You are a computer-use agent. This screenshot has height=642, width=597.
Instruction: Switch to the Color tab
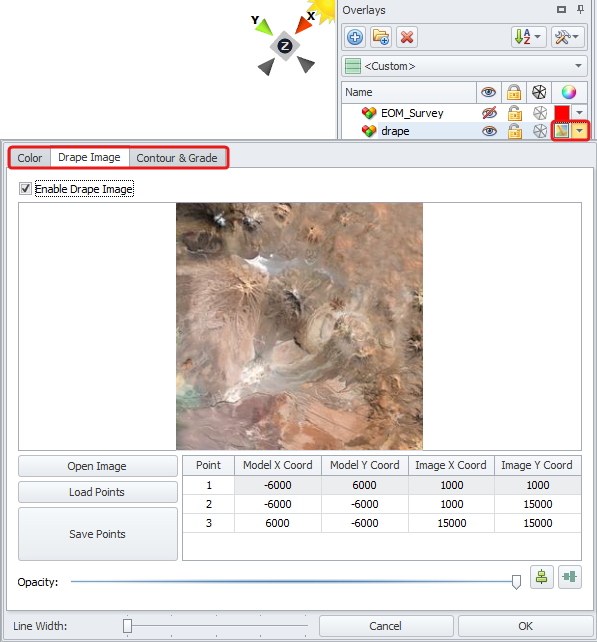(x=30, y=158)
